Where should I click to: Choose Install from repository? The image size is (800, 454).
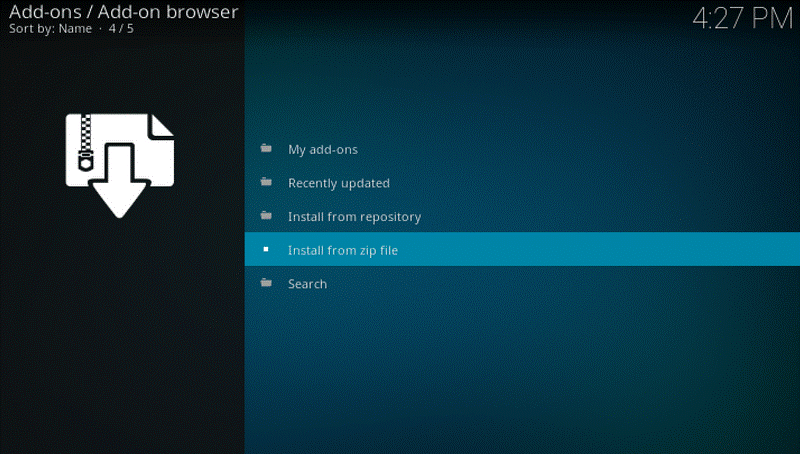(x=354, y=217)
